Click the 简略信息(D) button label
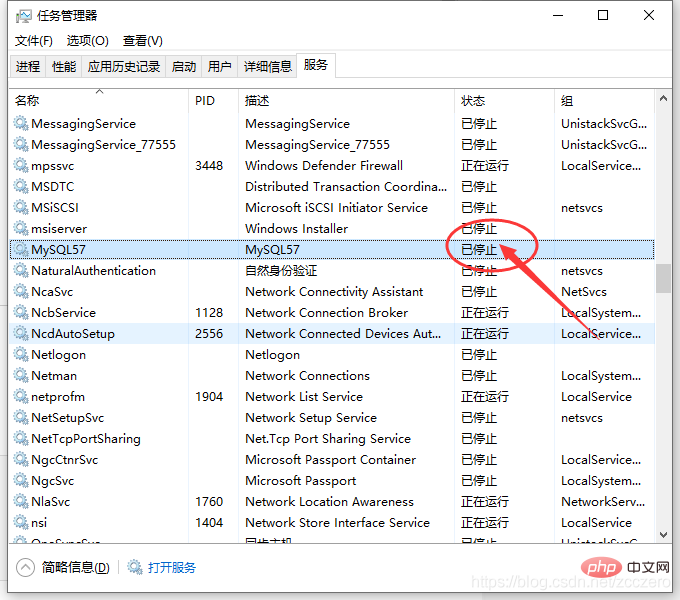 tap(75, 567)
